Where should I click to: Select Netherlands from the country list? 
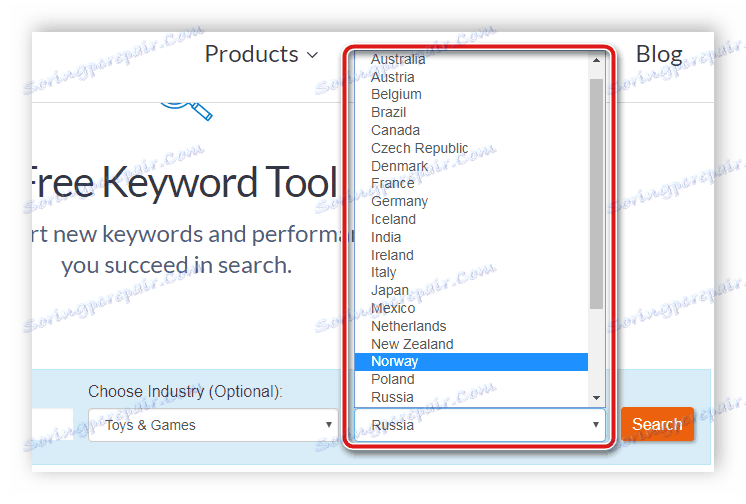tap(471, 326)
